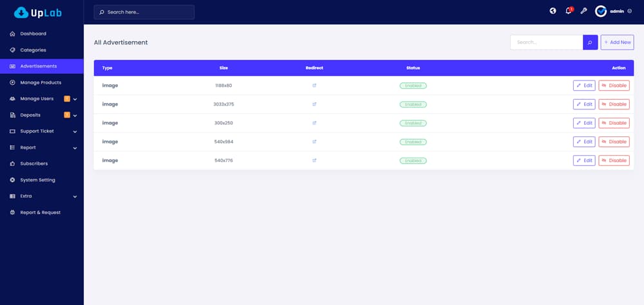Expand the Manage Users submenu chevron
The height and width of the screenshot is (305, 644).
click(x=75, y=99)
